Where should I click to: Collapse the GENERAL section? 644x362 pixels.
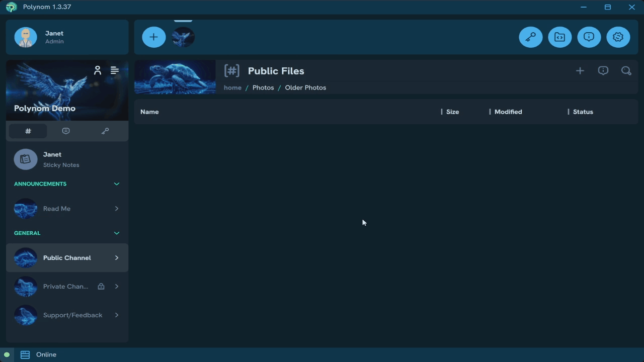tap(116, 233)
